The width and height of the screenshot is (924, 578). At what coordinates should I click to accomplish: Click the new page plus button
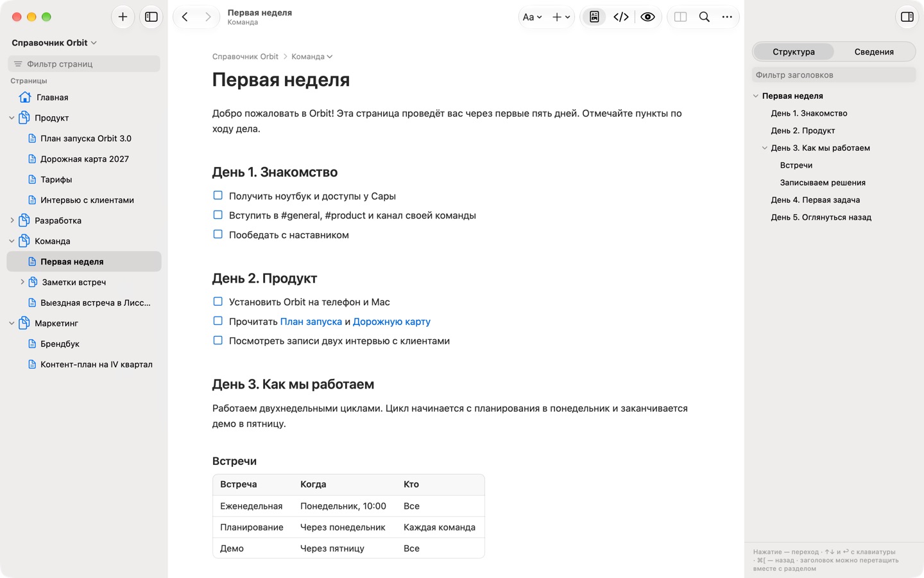coord(123,17)
